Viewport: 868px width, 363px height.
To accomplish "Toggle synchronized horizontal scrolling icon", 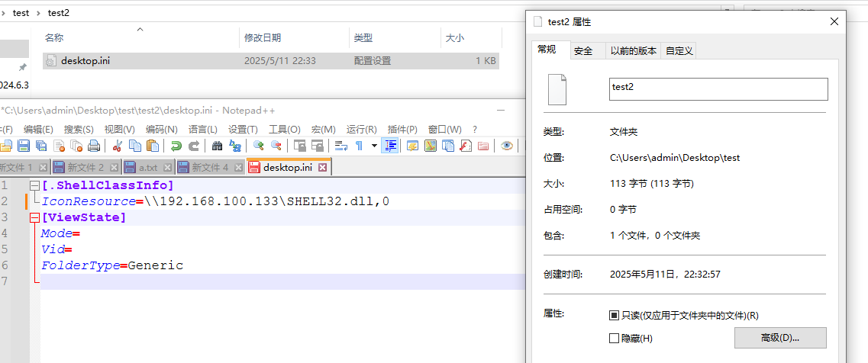I will 317,146.
